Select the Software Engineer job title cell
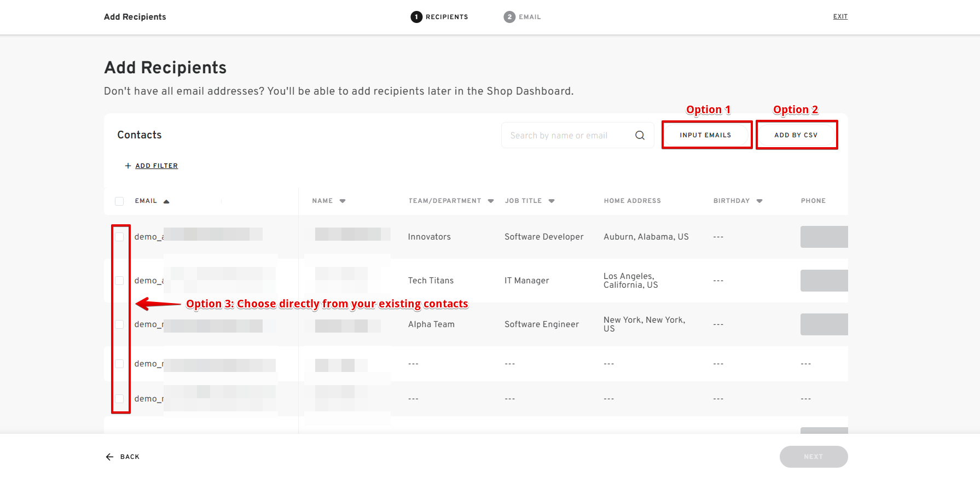The height and width of the screenshot is (477, 980). tap(542, 324)
